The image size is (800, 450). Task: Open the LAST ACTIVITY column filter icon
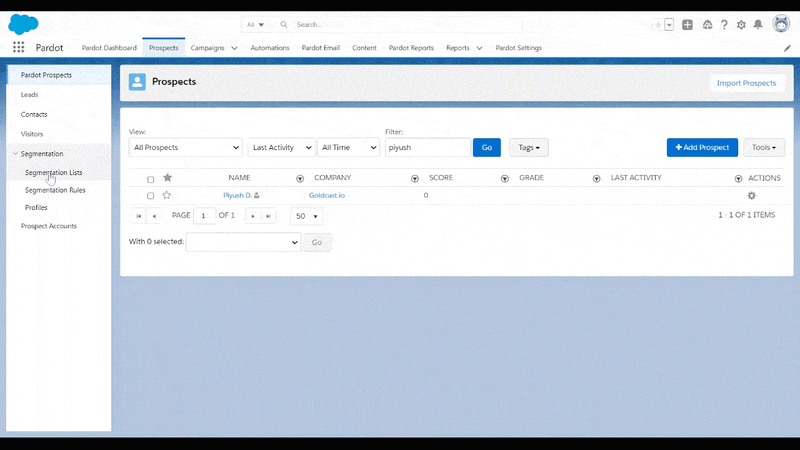[x=738, y=179]
